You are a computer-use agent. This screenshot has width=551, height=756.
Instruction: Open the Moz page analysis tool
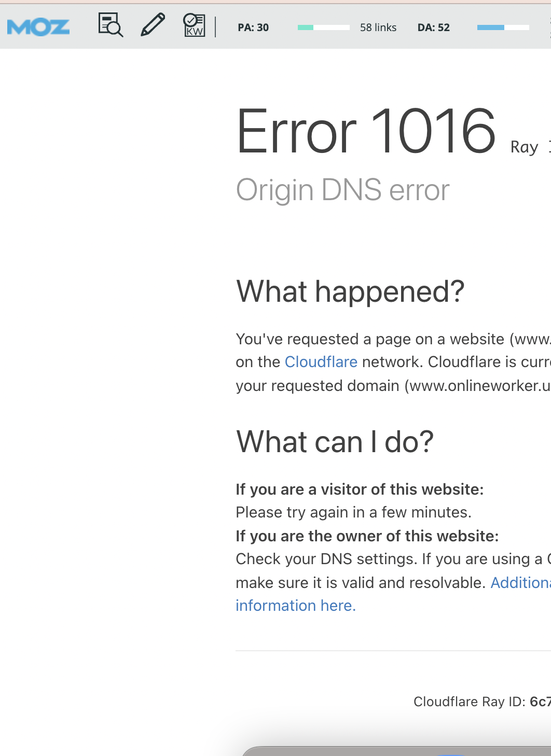point(111,25)
